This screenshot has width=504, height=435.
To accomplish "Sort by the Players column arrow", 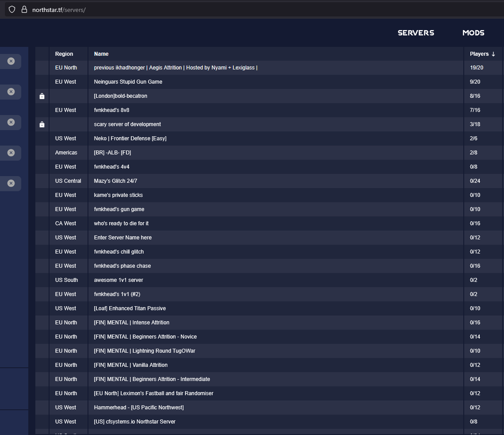I will pyautogui.click(x=493, y=54).
